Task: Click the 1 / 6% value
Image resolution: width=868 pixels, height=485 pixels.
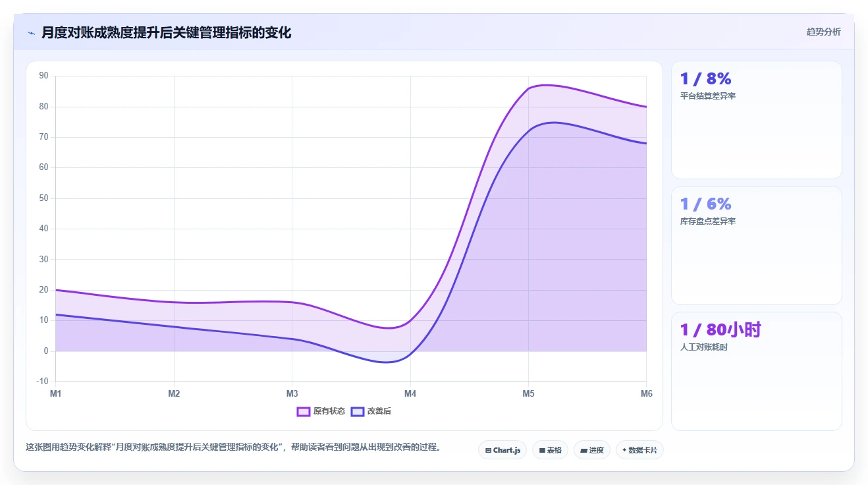Action: click(705, 204)
